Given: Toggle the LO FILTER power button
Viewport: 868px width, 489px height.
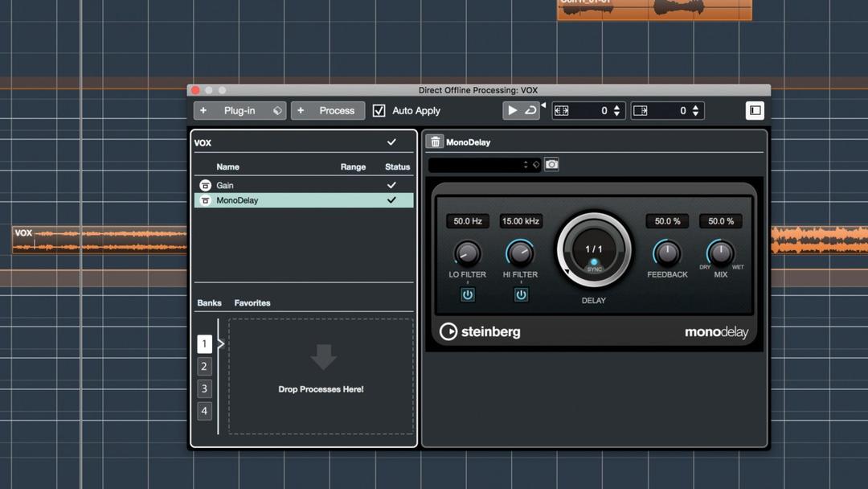Looking at the screenshot, I should (x=467, y=294).
